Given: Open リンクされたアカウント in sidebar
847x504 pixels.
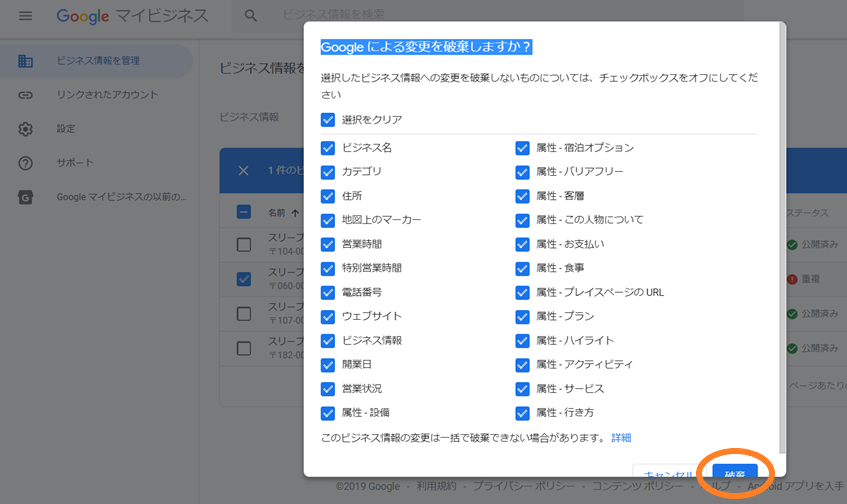Looking at the screenshot, I should click(97, 95).
